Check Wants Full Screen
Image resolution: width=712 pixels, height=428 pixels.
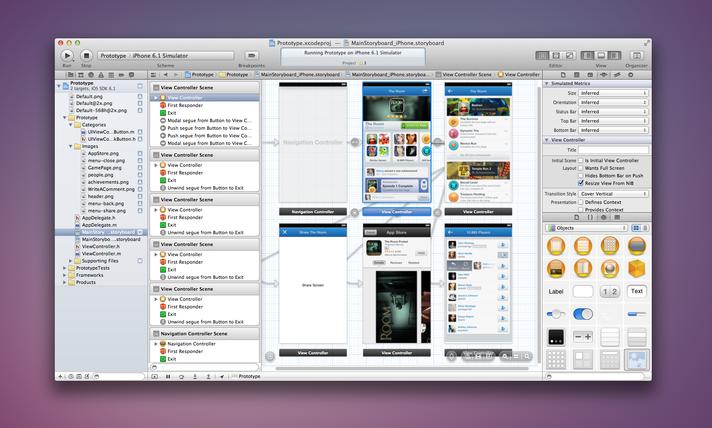pos(580,168)
